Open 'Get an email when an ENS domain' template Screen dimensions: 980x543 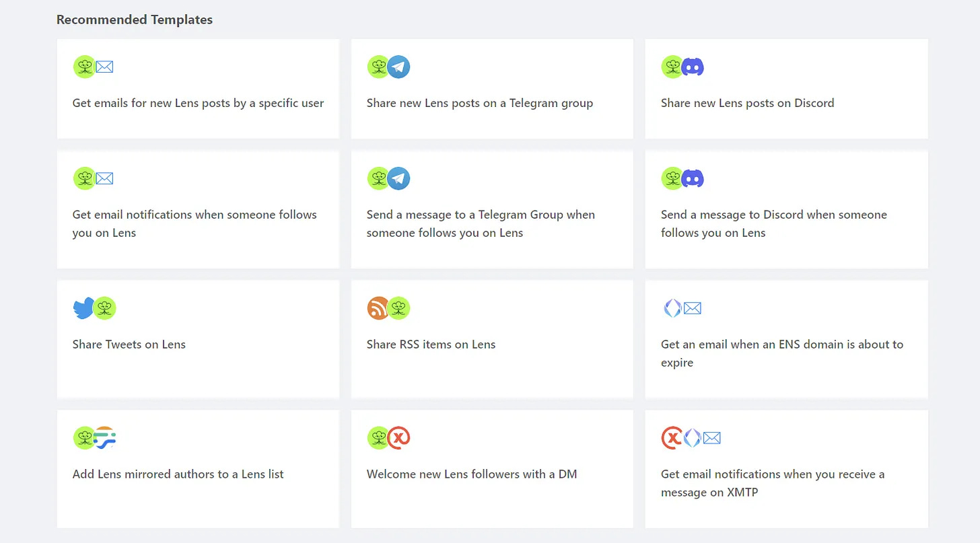pos(786,339)
